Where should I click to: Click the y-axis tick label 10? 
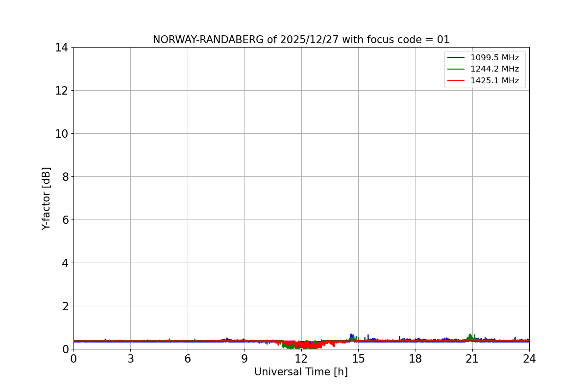pyautogui.click(x=62, y=134)
